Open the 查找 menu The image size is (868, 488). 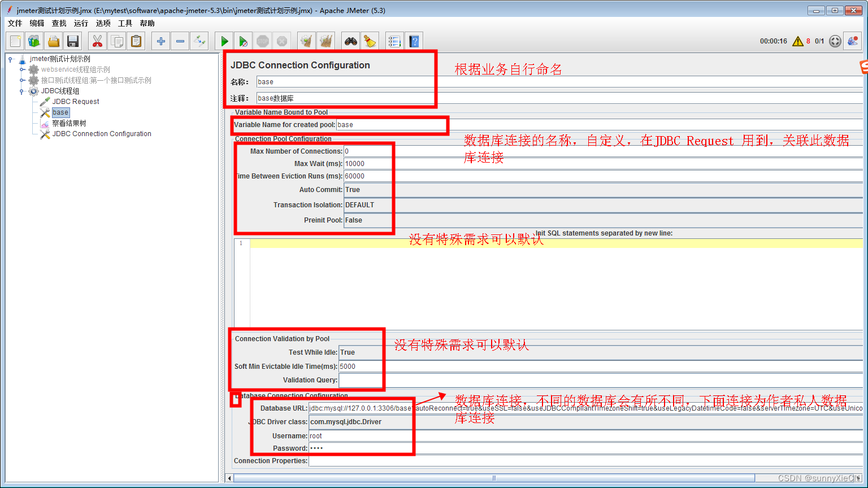(59, 23)
